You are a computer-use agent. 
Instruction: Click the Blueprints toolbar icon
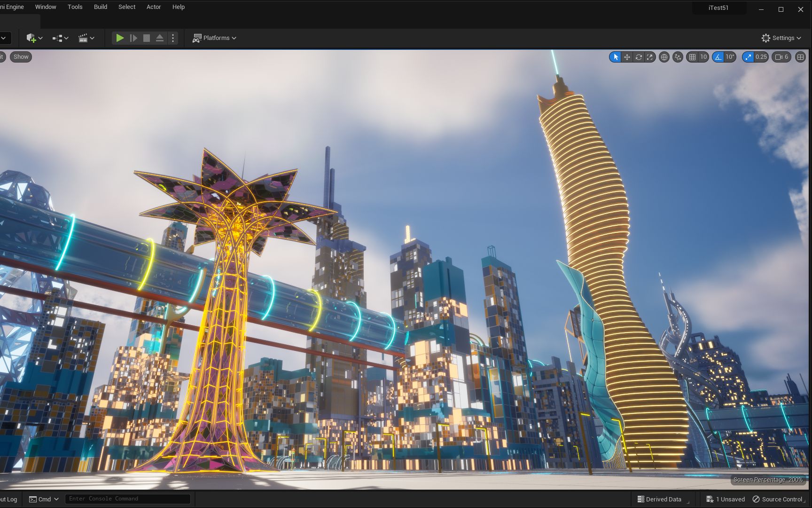(57, 38)
